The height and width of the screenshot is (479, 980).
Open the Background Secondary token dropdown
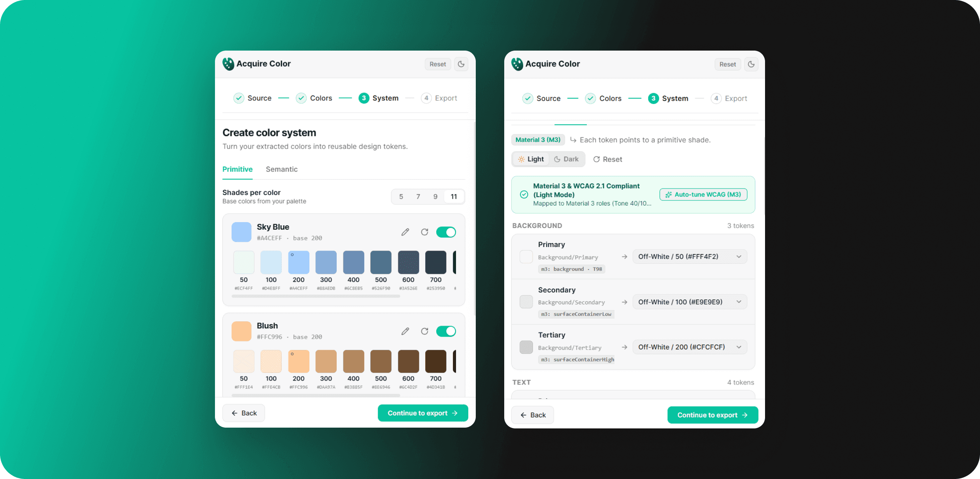coord(690,302)
